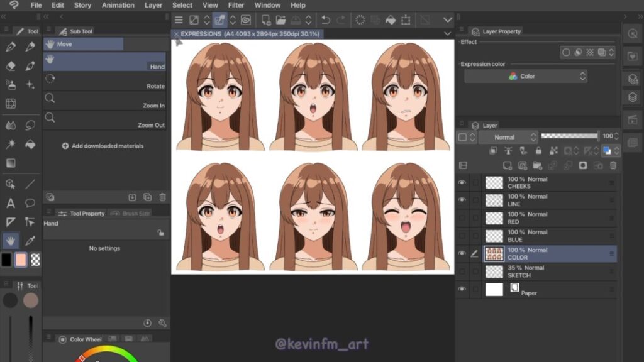Image resolution: width=644 pixels, height=362 pixels.
Task: Open the Filter menu
Action: [x=236, y=5]
